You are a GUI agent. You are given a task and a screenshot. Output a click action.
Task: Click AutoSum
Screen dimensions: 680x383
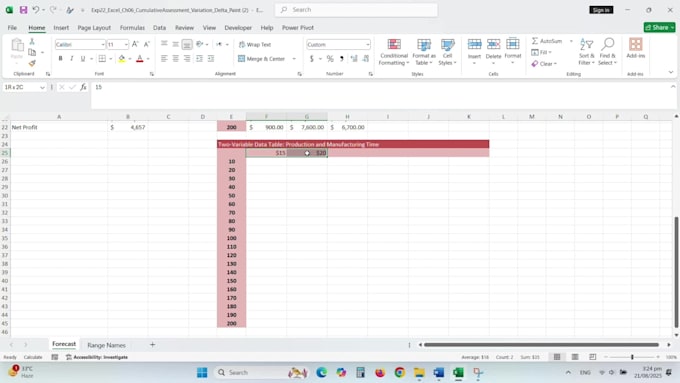point(547,41)
